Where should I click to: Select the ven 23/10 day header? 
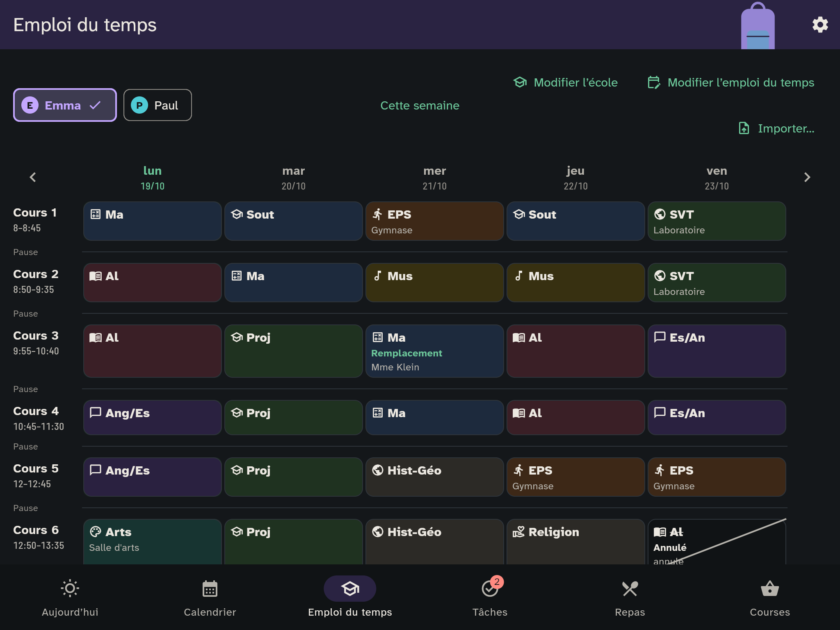(x=717, y=178)
